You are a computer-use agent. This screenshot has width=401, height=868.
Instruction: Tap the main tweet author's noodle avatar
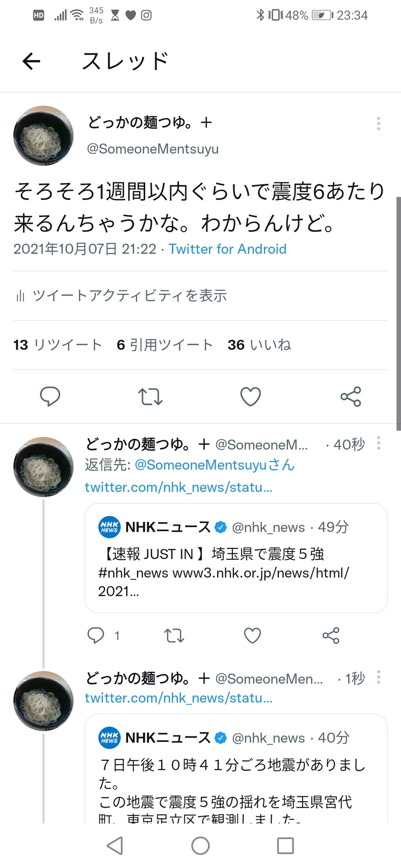[x=43, y=136]
